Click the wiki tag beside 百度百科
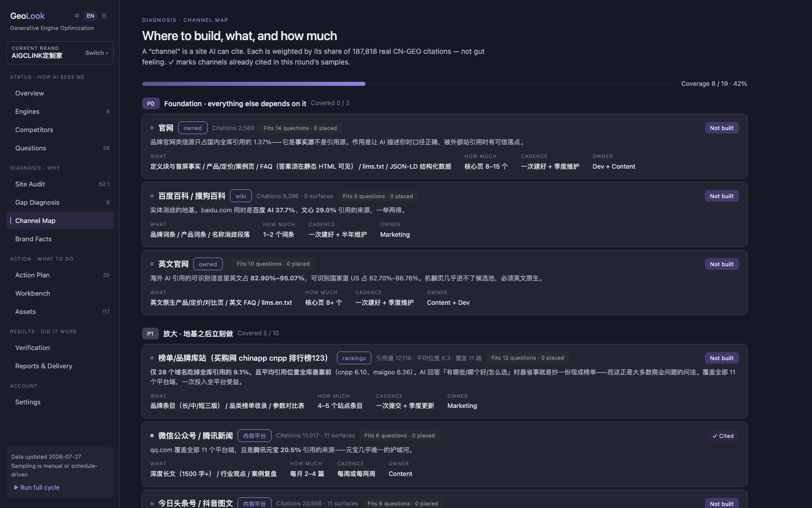The width and height of the screenshot is (812, 508). click(241, 196)
